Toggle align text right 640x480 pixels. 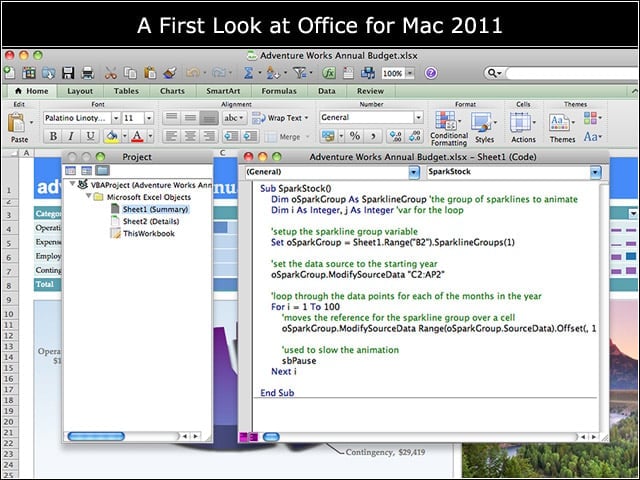209,136
